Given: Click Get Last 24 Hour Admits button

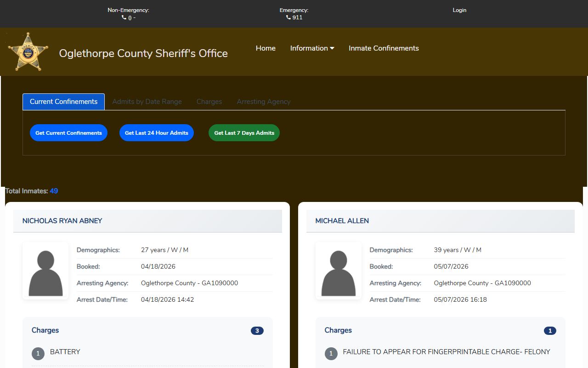Looking at the screenshot, I should coord(157,133).
